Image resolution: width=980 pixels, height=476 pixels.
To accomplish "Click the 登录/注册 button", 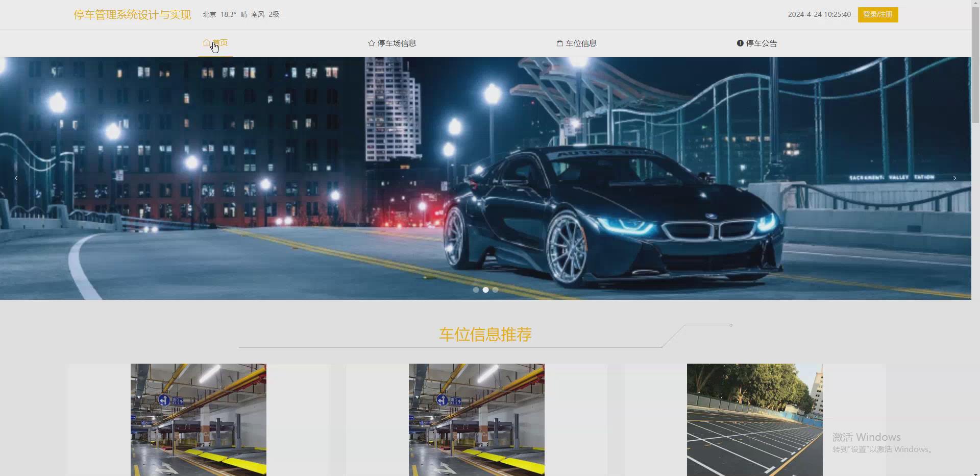I will pos(878,15).
